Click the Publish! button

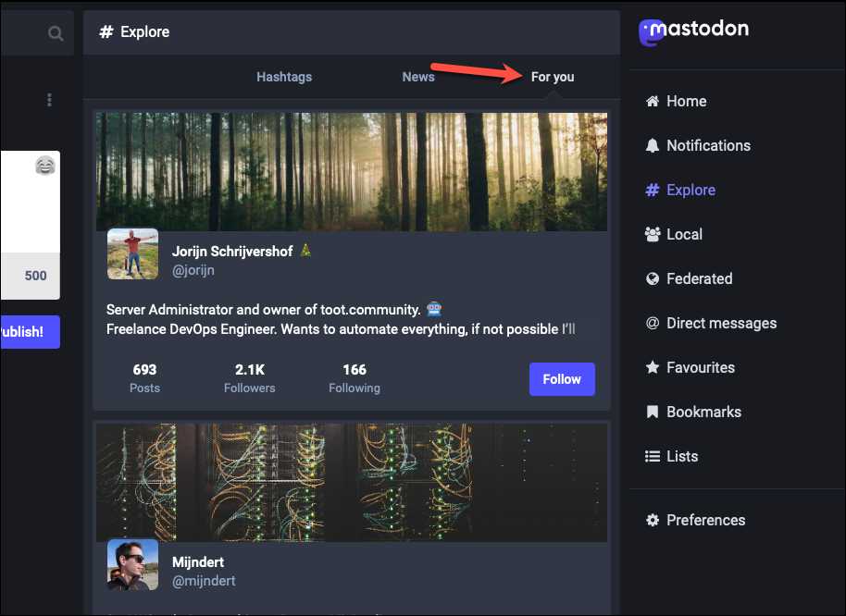pyautogui.click(x=30, y=332)
